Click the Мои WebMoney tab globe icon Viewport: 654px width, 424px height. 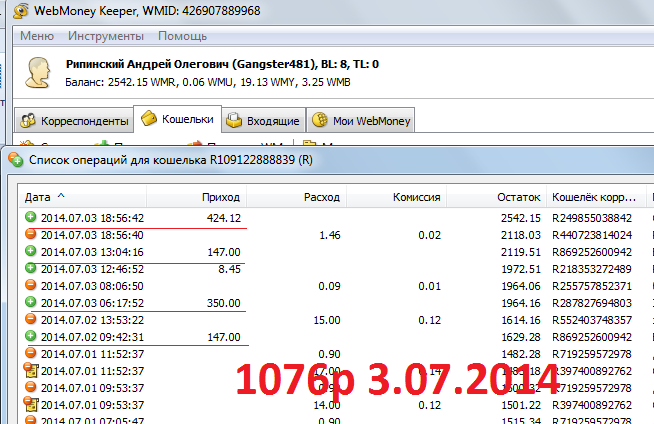point(320,120)
